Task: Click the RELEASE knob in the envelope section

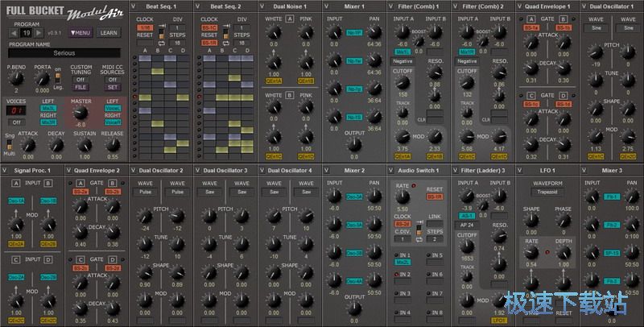Action: coord(113,145)
